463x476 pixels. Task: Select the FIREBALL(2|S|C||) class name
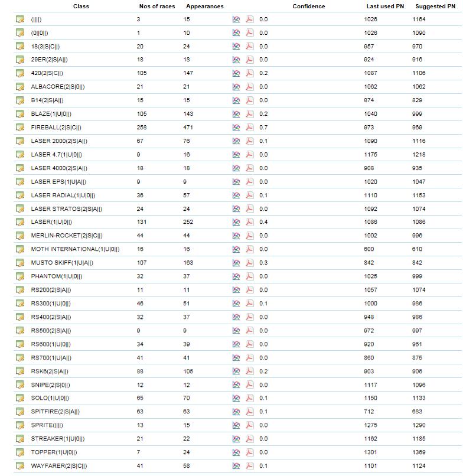[x=56, y=128]
